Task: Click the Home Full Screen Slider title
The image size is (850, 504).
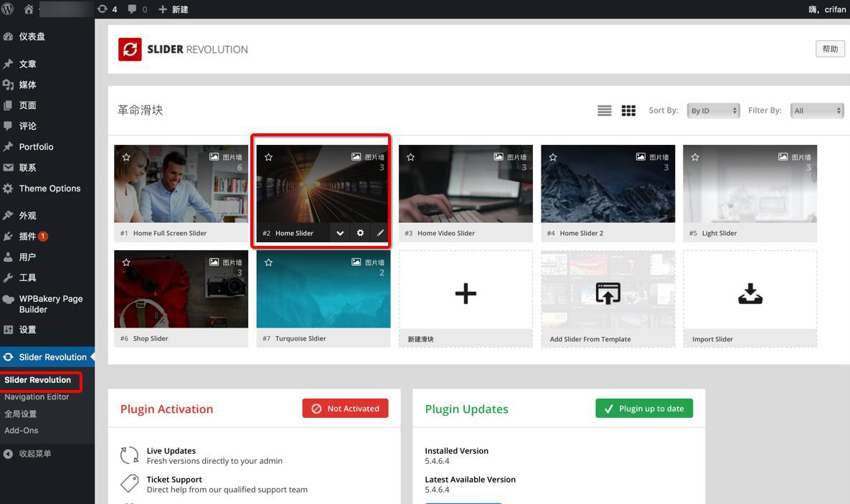Action: tap(170, 233)
